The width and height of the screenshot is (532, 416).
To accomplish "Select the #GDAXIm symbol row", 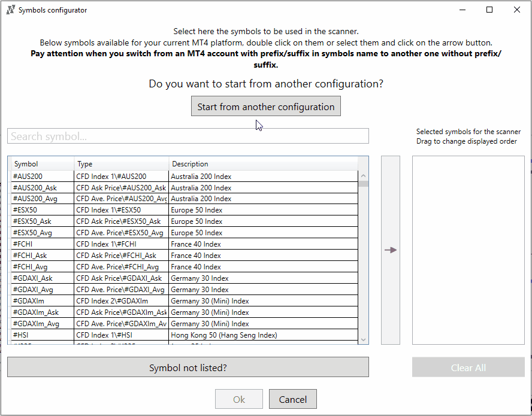I will (x=185, y=300).
